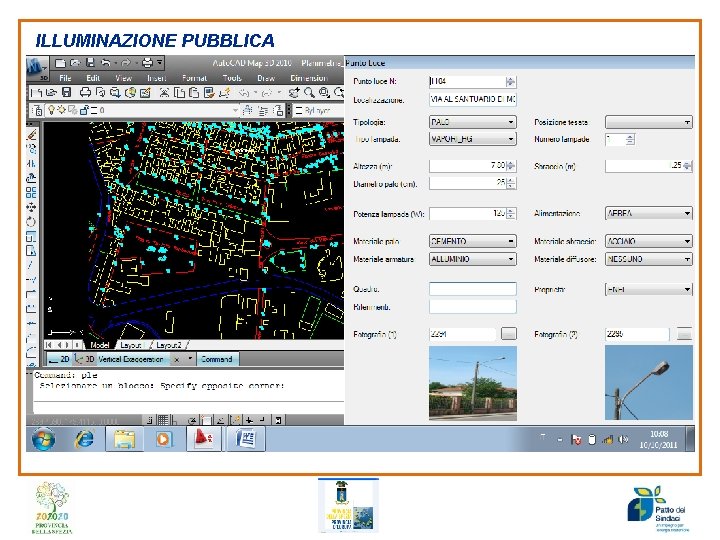Open Windows Explorer folder in the taskbar

click(124, 439)
